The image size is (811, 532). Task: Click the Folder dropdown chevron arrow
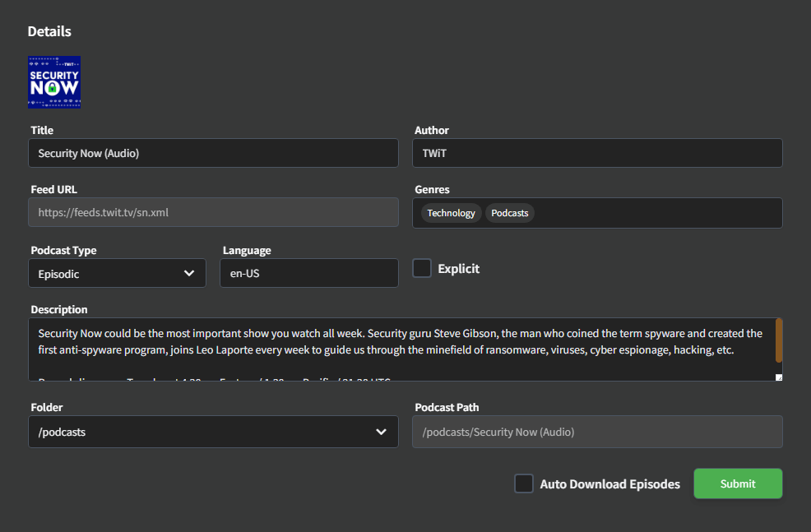381,432
